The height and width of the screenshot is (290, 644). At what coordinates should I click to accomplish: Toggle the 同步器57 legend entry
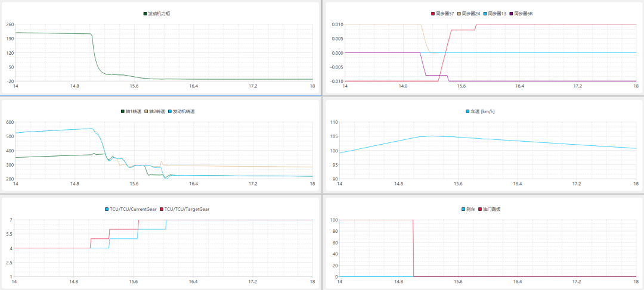pos(442,14)
